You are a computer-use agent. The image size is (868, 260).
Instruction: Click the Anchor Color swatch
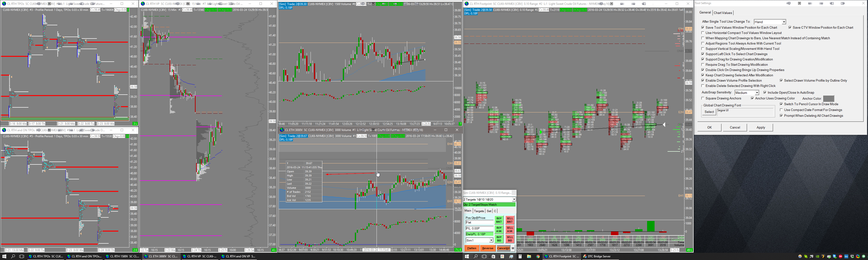(x=828, y=99)
